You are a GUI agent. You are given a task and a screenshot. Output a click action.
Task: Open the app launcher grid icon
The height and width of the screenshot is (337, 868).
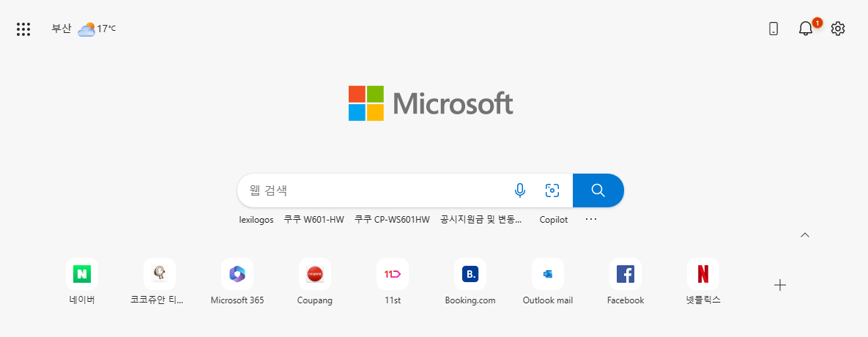point(23,29)
